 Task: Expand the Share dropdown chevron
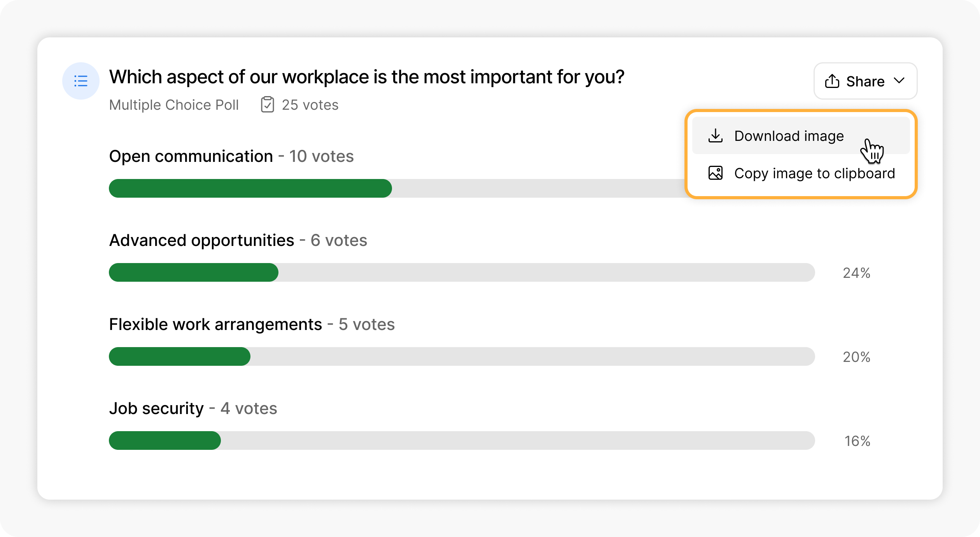(899, 81)
